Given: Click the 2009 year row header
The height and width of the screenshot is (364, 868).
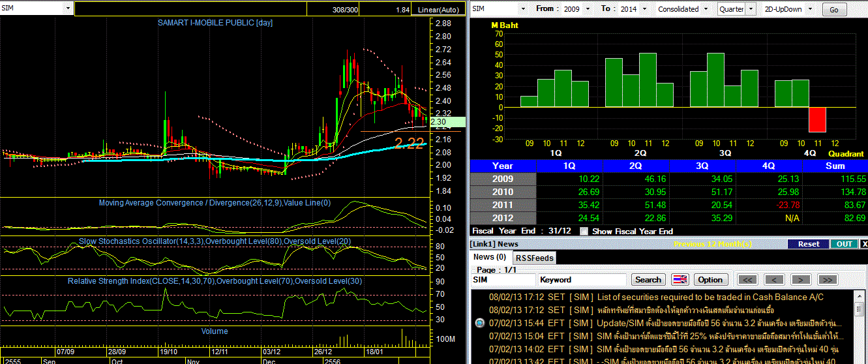Looking at the screenshot, I should [503, 179].
